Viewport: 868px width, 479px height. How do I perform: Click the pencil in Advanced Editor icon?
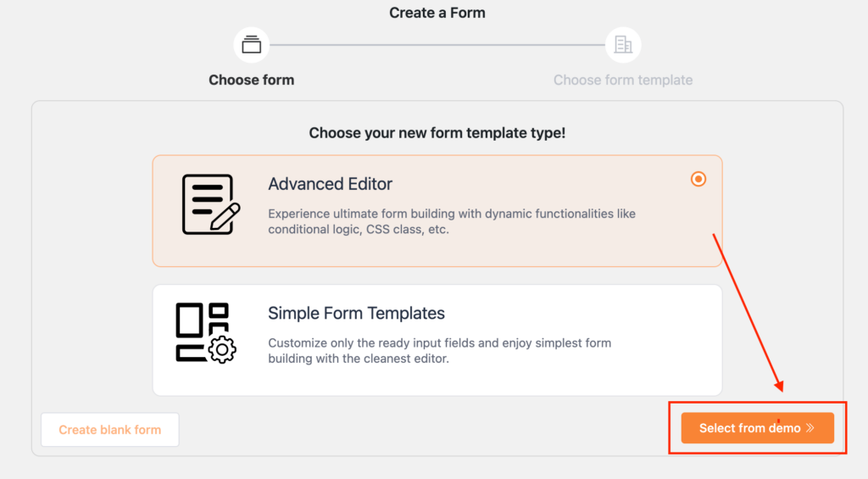click(x=225, y=217)
